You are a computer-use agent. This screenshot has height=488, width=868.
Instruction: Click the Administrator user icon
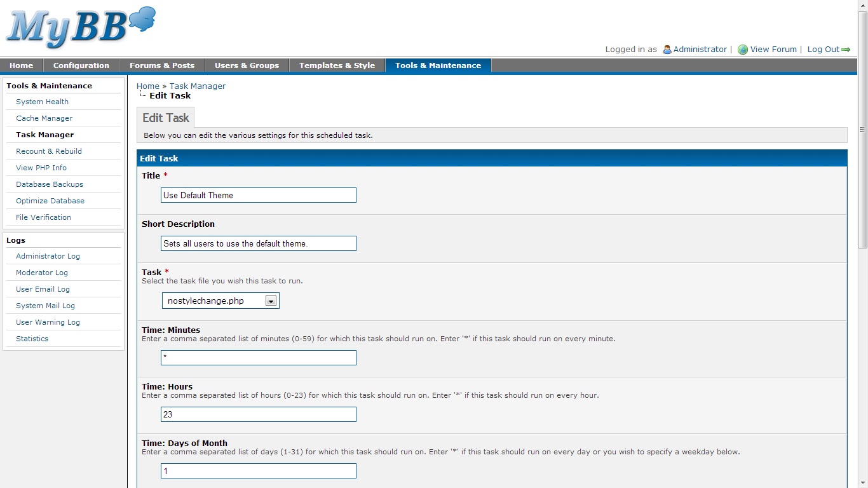coord(667,50)
